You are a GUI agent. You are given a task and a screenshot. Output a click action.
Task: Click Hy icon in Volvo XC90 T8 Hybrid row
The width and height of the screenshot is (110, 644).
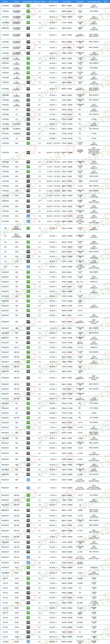tap(28, 641)
